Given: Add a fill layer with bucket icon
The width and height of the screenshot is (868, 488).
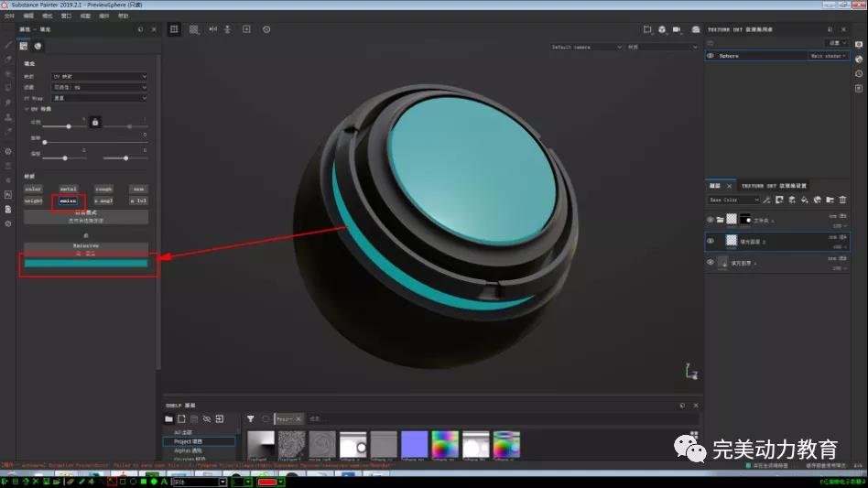Looking at the screenshot, I should click(x=804, y=200).
